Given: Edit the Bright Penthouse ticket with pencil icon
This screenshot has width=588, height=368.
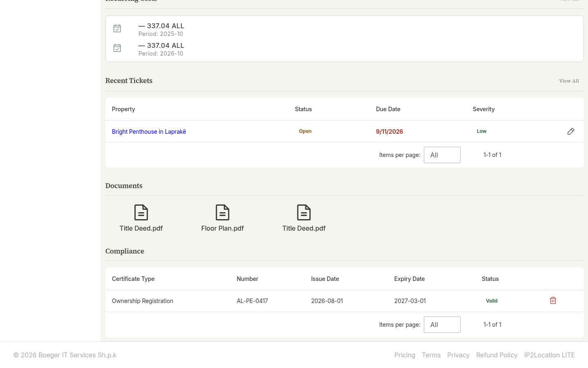Looking at the screenshot, I should pyautogui.click(x=571, y=131).
